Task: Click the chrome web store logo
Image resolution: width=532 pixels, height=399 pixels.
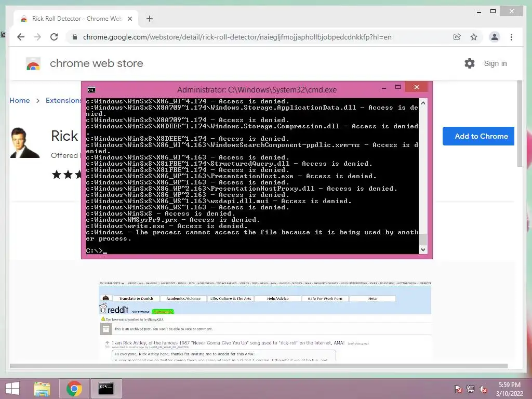Action: pyautogui.click(x=33, y=63)
